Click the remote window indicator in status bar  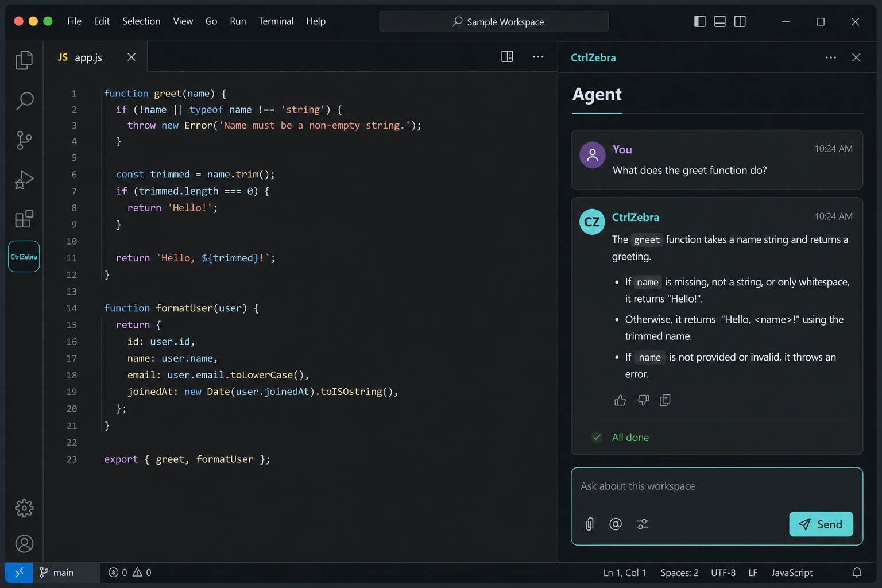point(19,572)
